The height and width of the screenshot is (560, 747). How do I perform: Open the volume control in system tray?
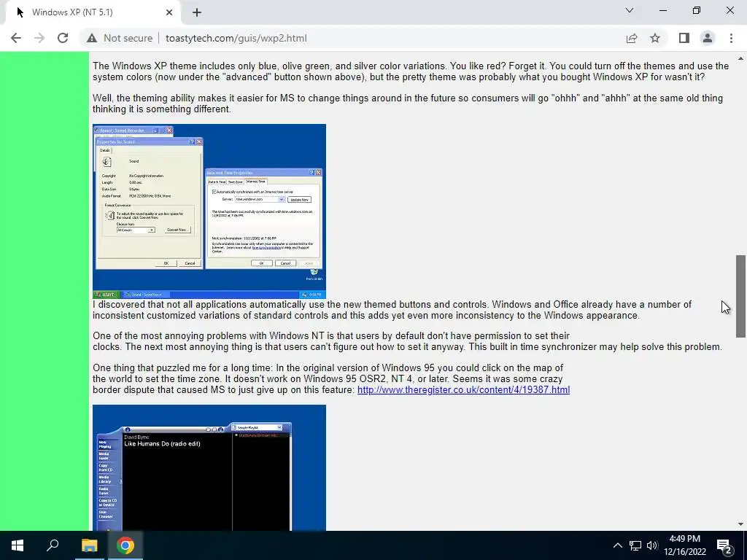[x=651, y=545]
